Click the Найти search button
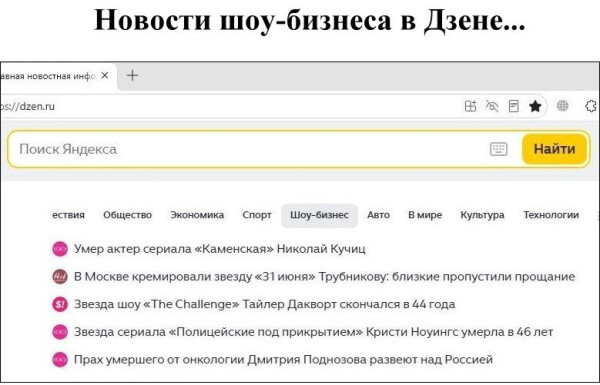 554,149
